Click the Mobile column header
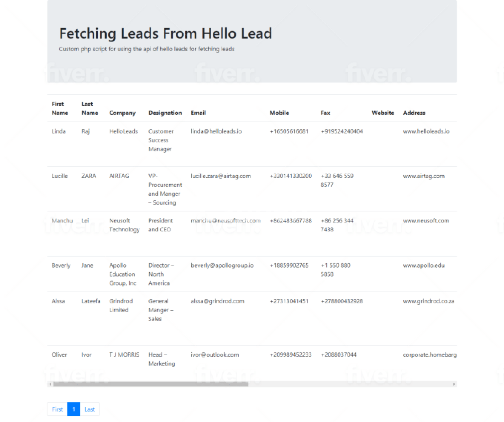 pos(279,113)
